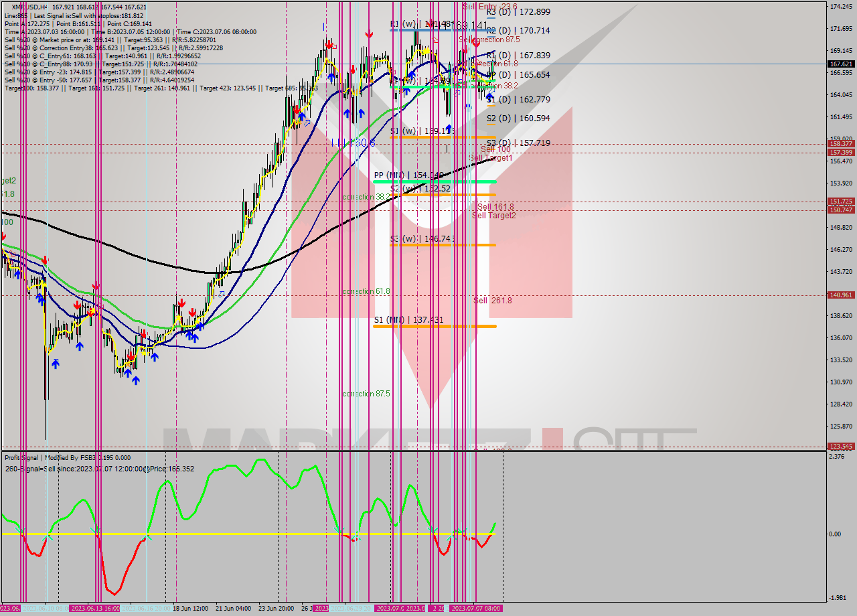The width and height of the screenshot is (857, 616).
Task: Click the red 140.961 price level tag
Action: [841, 295]
